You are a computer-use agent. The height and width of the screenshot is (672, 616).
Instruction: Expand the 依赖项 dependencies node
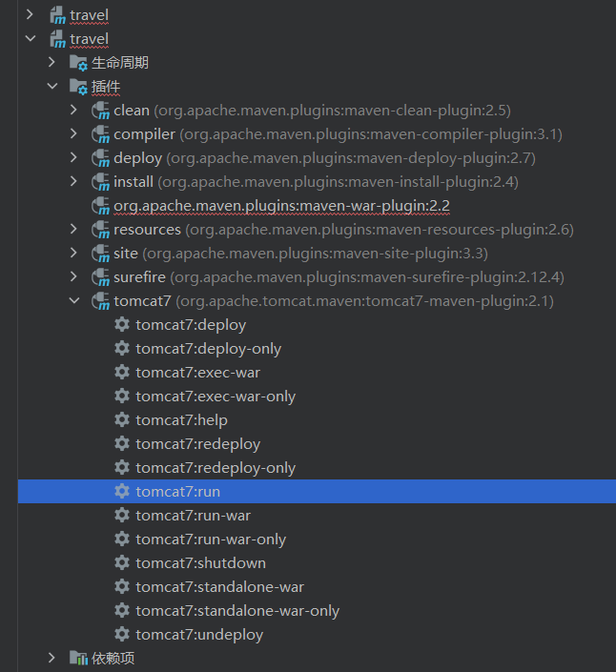[x=52, y=659]
